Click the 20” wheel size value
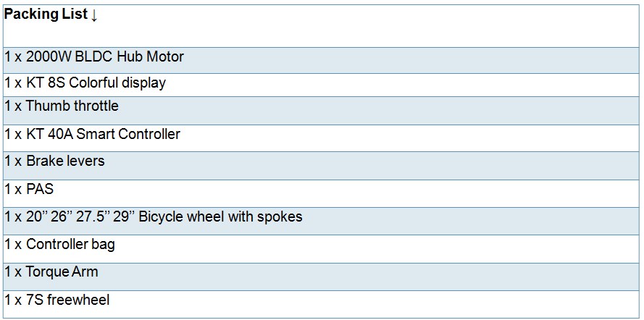Screen dimensions: 644x320 coord(38,217)
